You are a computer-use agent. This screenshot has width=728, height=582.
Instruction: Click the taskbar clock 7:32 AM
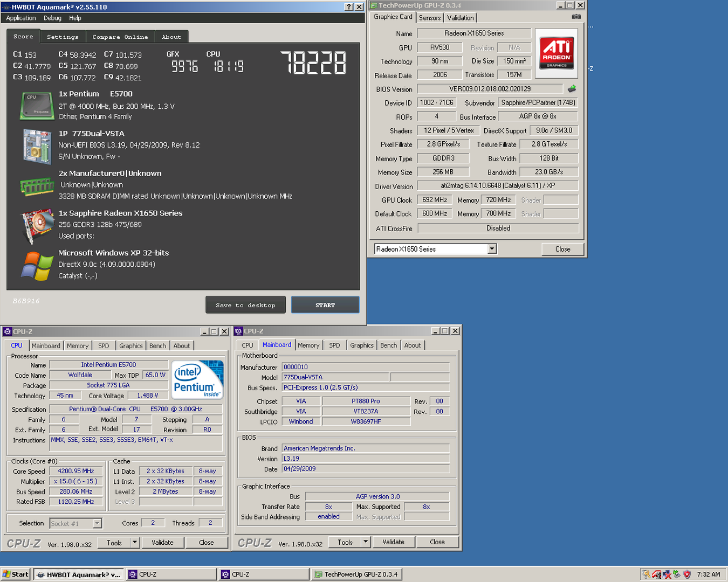click(708, 574)
